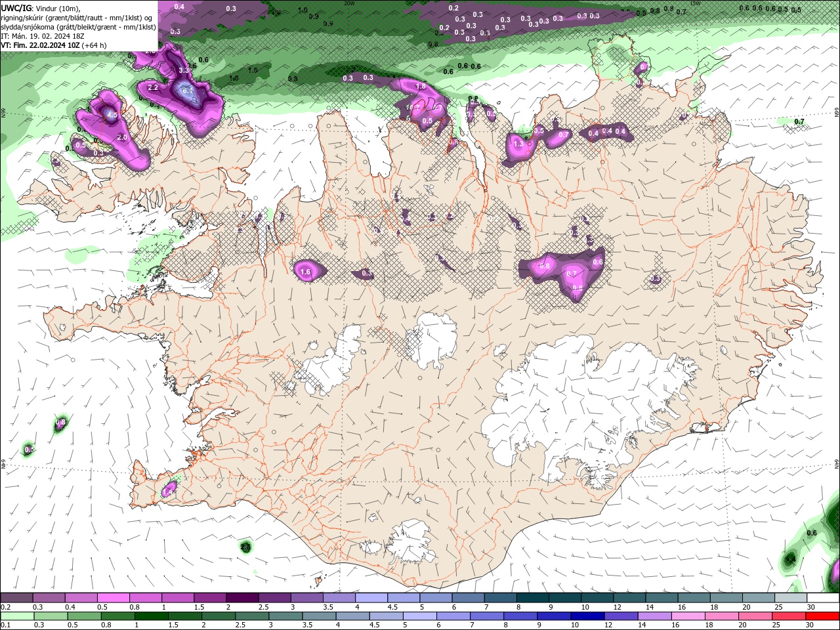Click the '15W' longitude label along the top edge
The width and height of the screenshot is (840, 630).
point(695,3)
